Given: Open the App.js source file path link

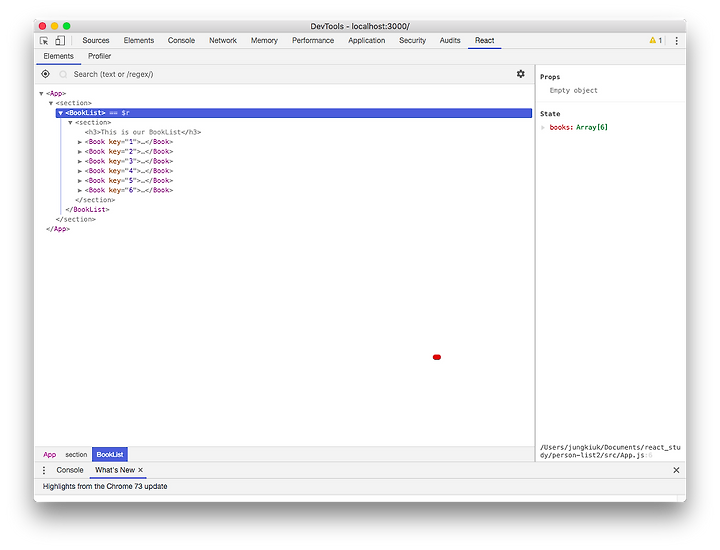Looking at the screenshot, I should 610,451.
